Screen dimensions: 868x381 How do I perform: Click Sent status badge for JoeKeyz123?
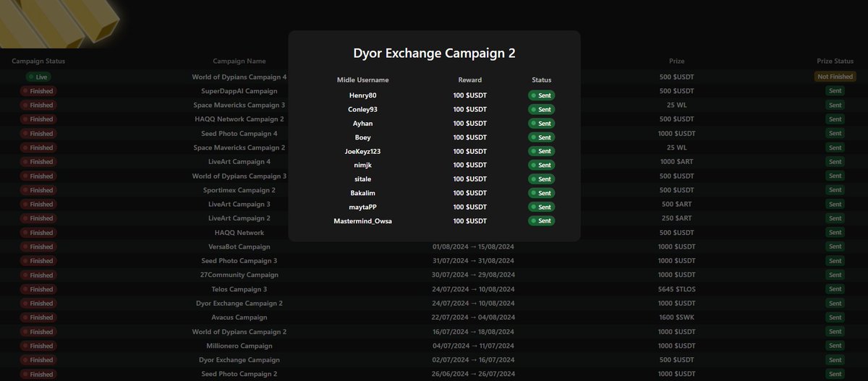click(x=541, y=151)
